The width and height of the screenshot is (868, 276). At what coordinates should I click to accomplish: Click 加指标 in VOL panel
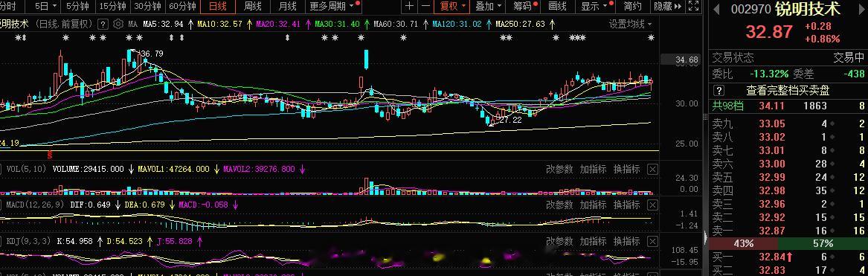pyautogui.click(x=593, y=169)
